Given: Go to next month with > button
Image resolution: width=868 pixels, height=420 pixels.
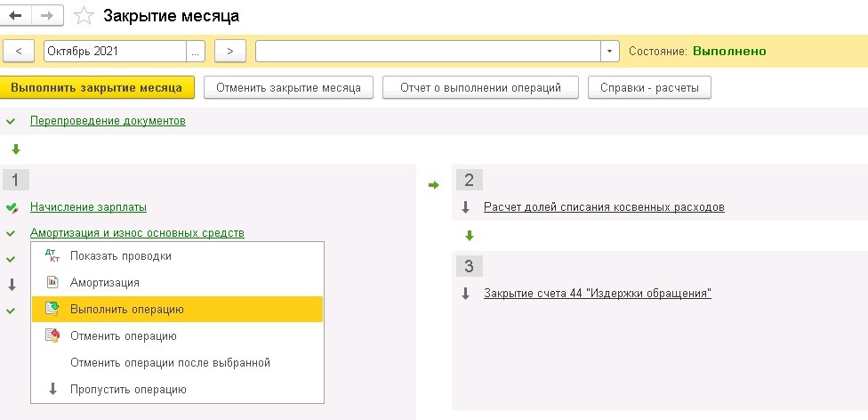Looking at the screenshot, I should coord(230,51).
